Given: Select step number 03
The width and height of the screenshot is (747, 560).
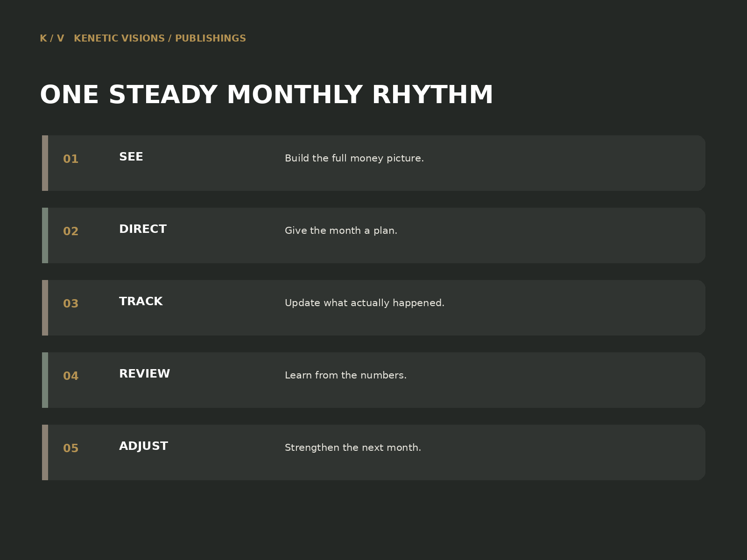Looking at the screenshot, I should 70,304.
